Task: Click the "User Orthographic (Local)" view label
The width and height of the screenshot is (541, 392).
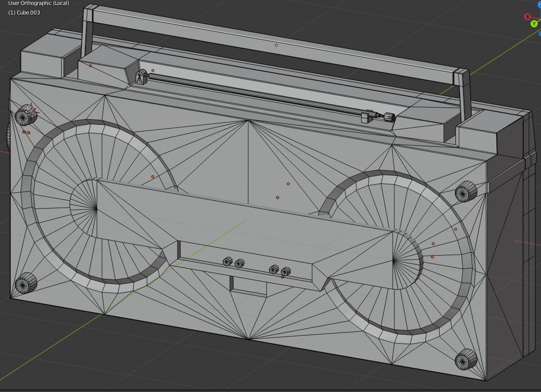Action: pyautogui.click(x=39, y=3)
